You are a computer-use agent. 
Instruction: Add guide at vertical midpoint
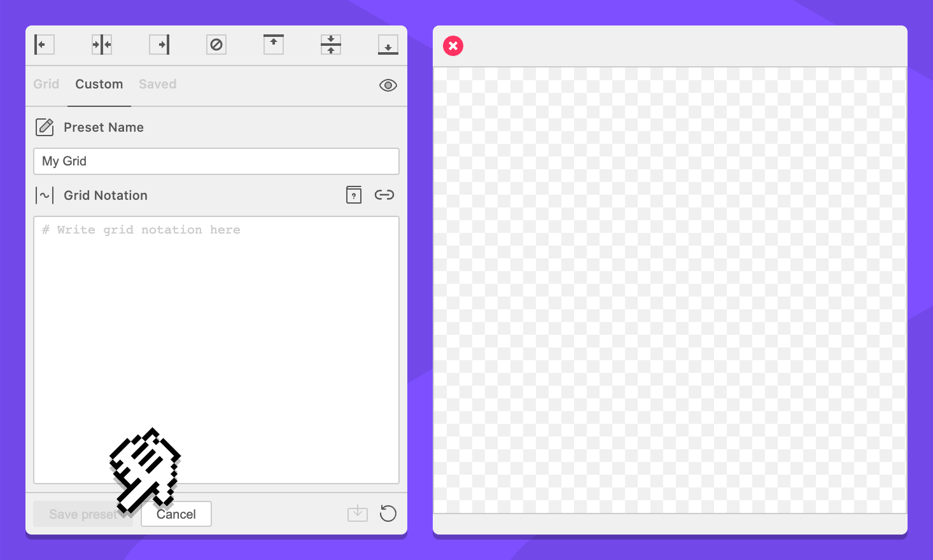point(102,45)
